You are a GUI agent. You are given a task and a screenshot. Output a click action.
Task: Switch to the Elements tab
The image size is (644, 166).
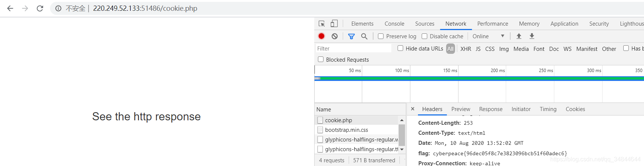[x=362, y=23]
